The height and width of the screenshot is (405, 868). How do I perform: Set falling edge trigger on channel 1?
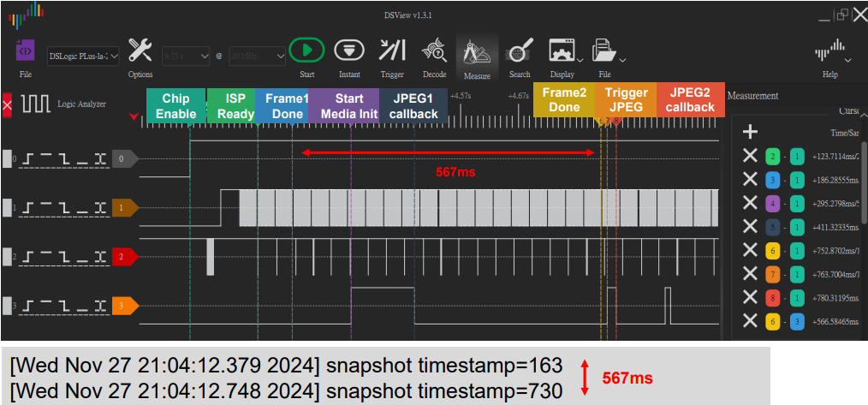tap(67, 207)
